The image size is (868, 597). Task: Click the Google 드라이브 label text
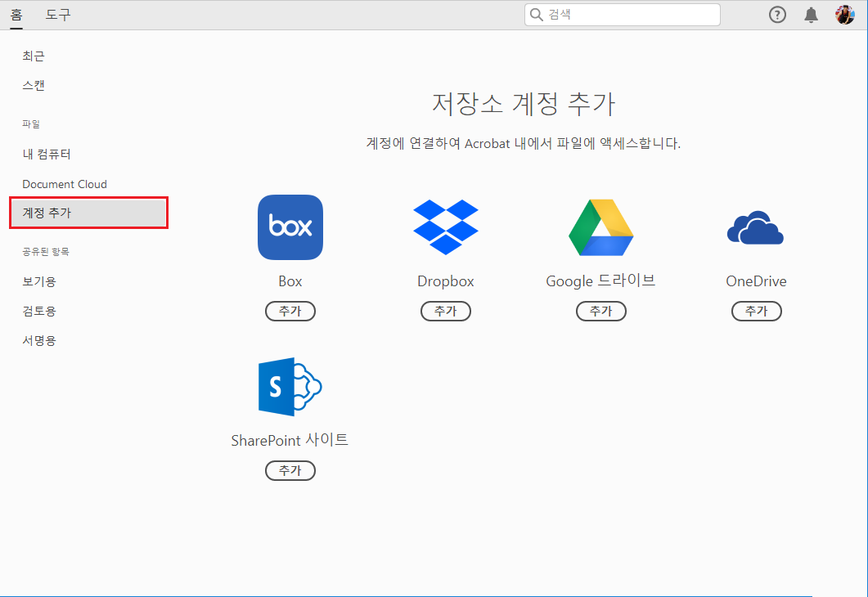600,281
